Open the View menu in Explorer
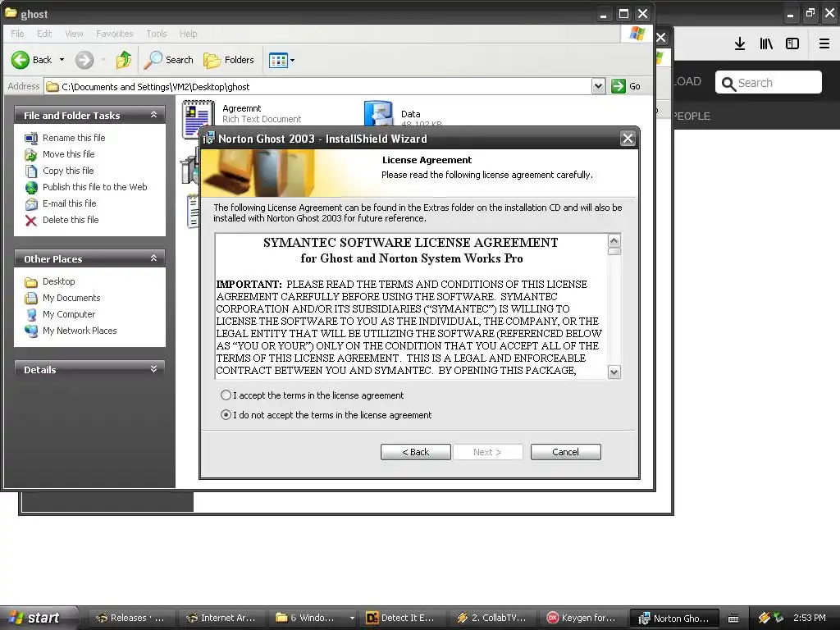 point(74,34)
